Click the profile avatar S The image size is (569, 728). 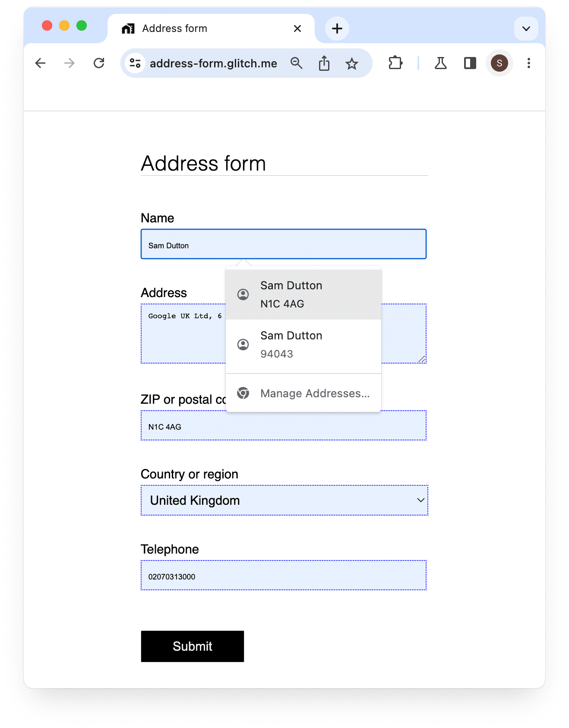499,63
